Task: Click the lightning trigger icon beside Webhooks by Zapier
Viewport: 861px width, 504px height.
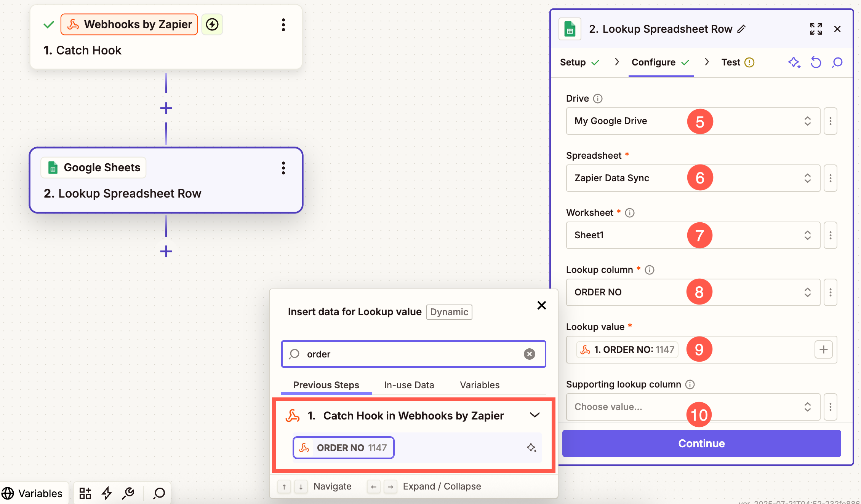Action: coord(212,24)
